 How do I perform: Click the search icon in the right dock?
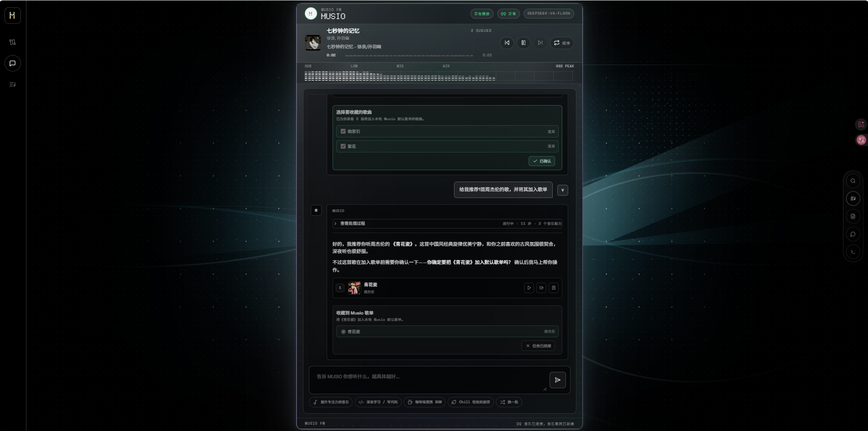click(853, 181)
